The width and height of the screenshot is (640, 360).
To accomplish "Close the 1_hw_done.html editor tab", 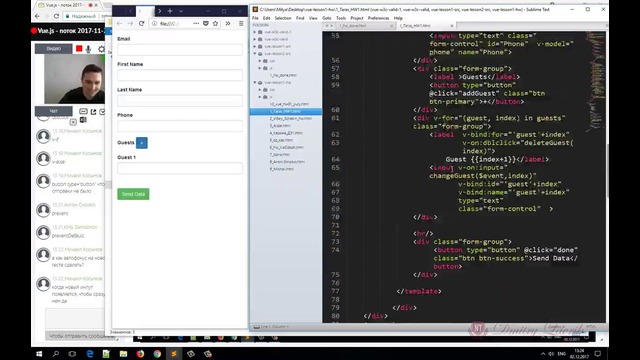I will [x=391, y=26].
